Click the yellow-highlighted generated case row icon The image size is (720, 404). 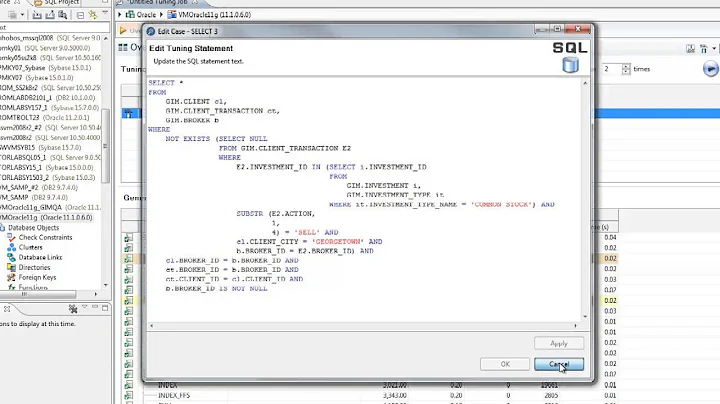128,301
